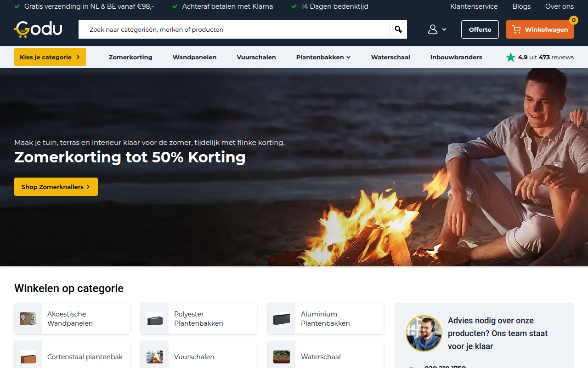Click the Gratis verzending in NL & BE text
The width and height of the screenshot is (588, 368).
click(89, 6)
